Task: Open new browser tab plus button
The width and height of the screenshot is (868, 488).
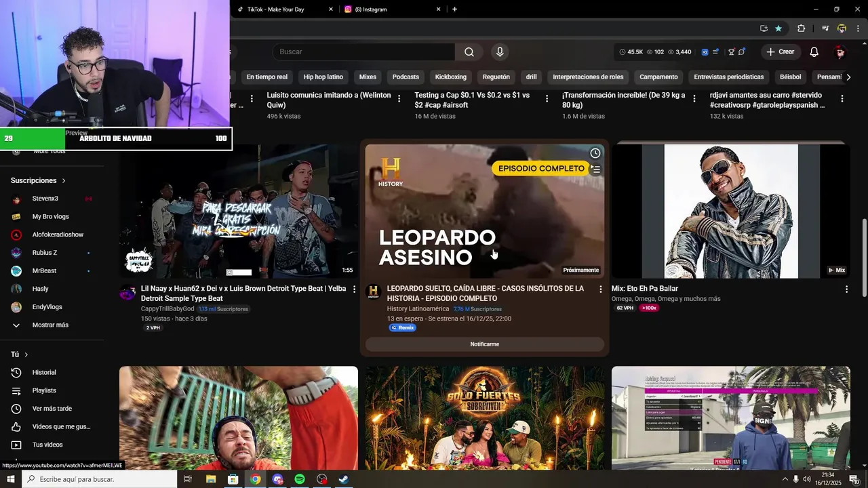Action: coord(454,9)
